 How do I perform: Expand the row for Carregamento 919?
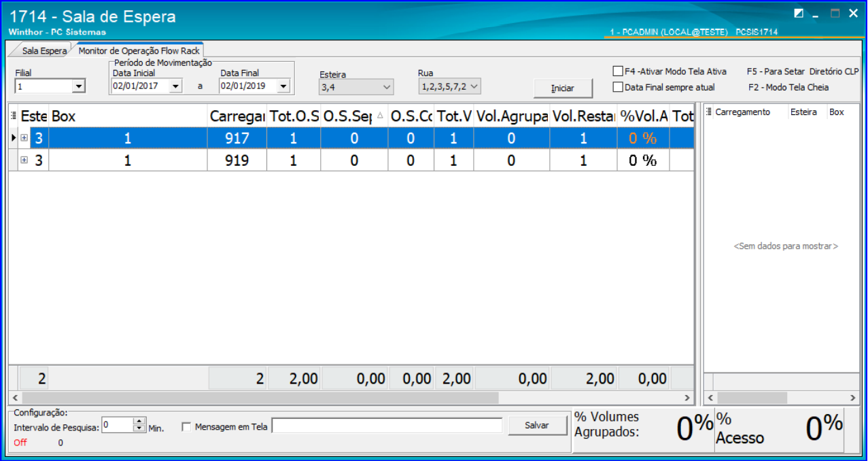pyautogui.click(x=24, y=160)
